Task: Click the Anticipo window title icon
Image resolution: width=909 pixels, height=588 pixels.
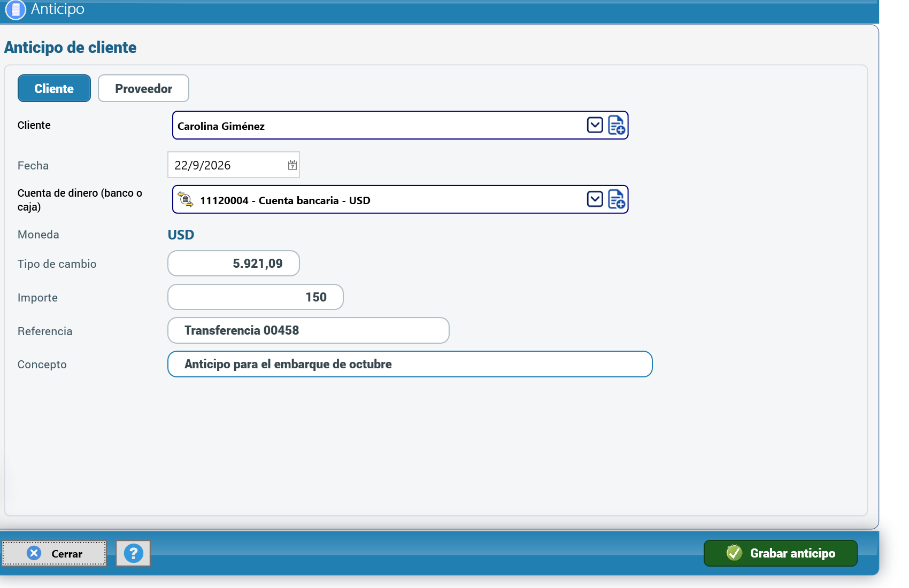Action: (16, 9)
